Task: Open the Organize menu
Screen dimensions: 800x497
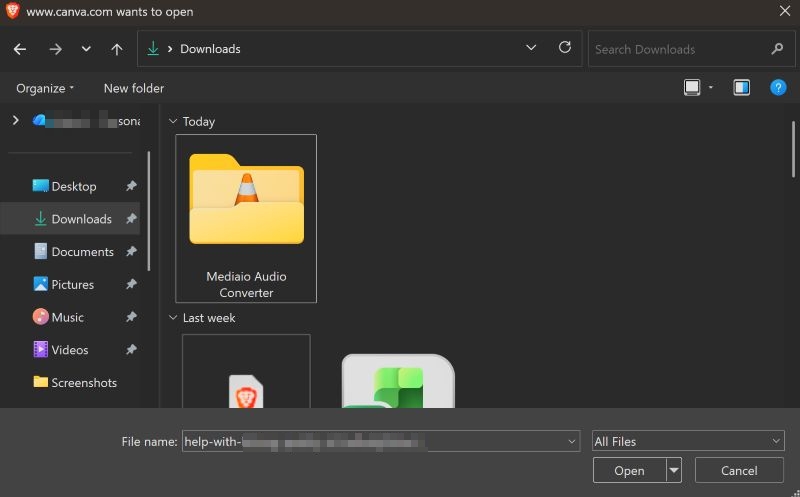Action: (45, 88)
